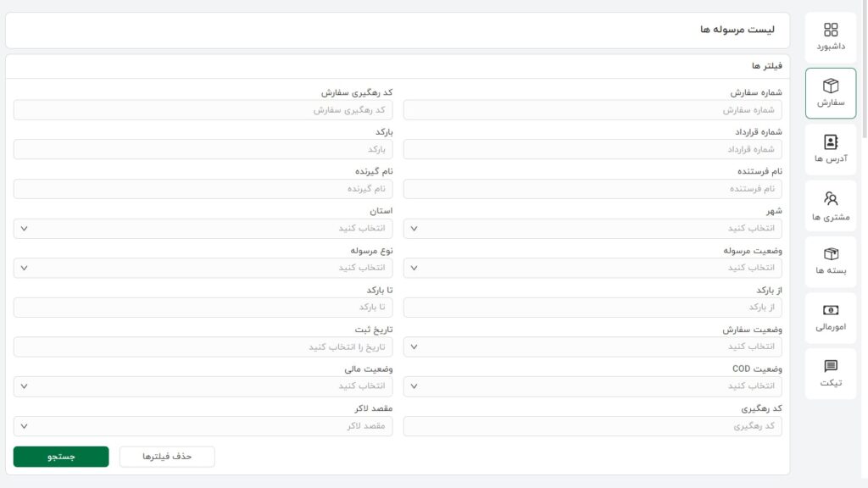Open the امورمالی (Finance) section
The height and width of the screenshot is (488, 868).
(829, 318)
